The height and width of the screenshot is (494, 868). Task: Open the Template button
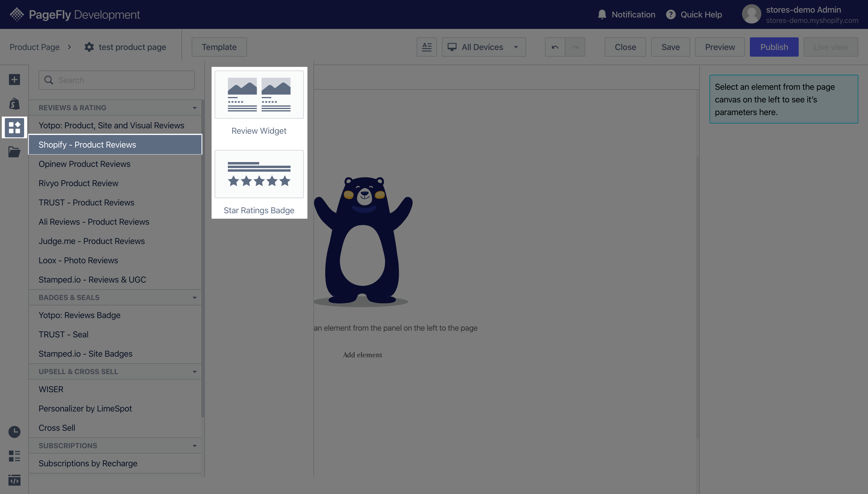coord(219,47)
